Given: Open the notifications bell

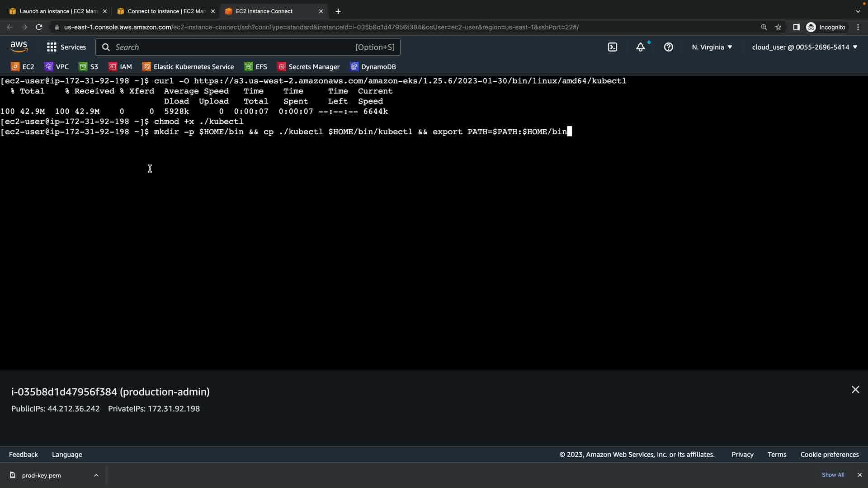Looking at the screenshot, I should tap(640, 47).
